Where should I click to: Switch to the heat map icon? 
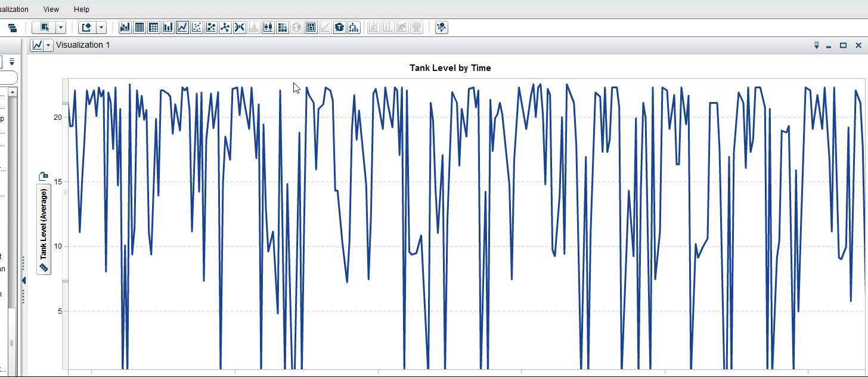[282, 27]
